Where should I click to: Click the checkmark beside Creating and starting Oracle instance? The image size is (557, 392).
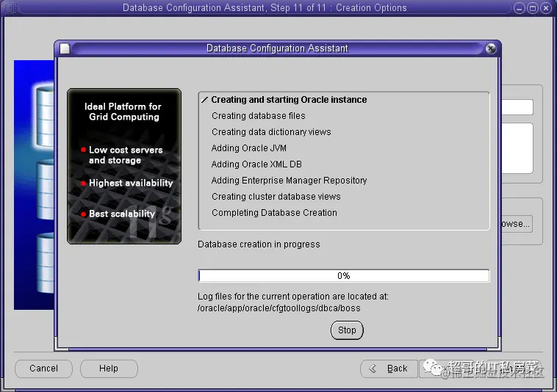204,100
